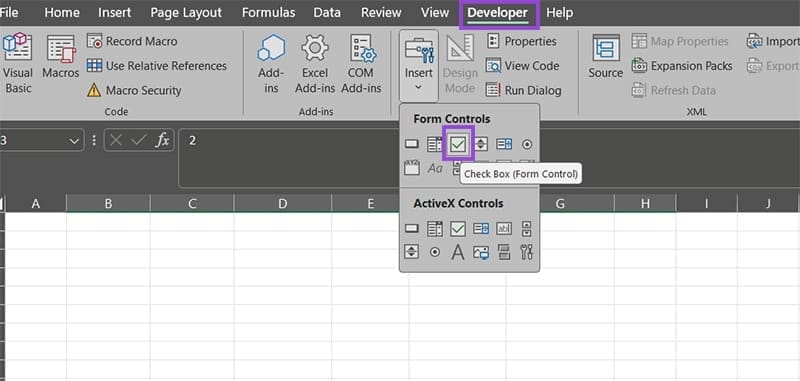This screenshot has width=800, height=381.
Task: Open Macro Security settings
Action: pyautogui.click(x=134, y=90)
